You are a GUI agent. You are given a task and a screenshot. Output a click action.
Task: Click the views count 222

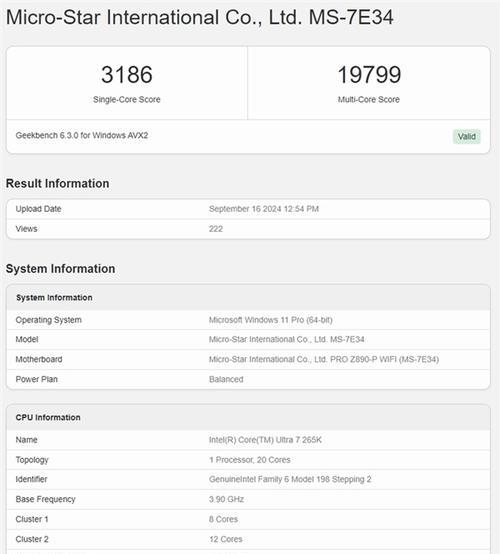216,229
